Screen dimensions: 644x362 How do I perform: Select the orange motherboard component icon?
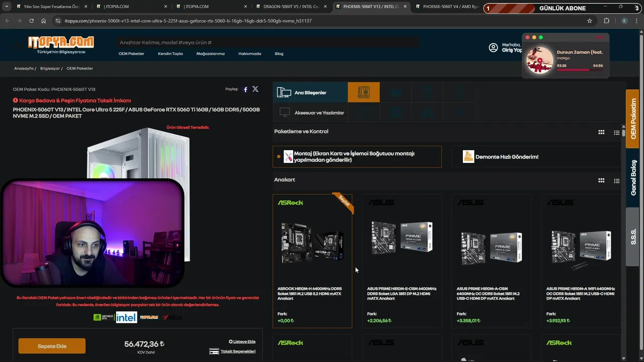[x=364, y=93]
